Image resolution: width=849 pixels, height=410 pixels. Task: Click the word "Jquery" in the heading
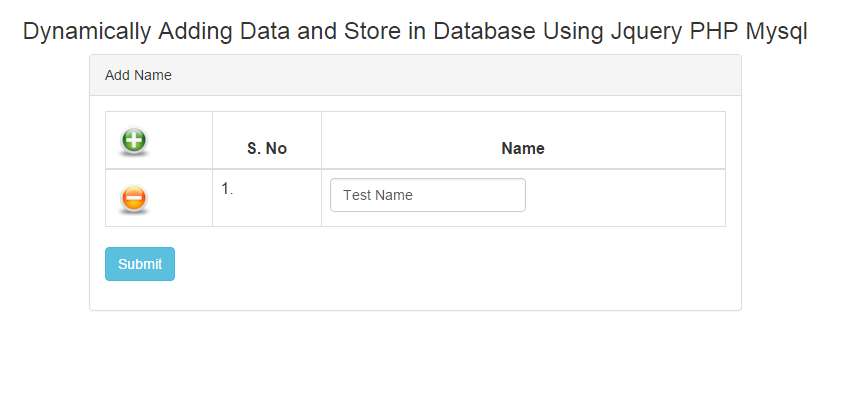(645, 31)
